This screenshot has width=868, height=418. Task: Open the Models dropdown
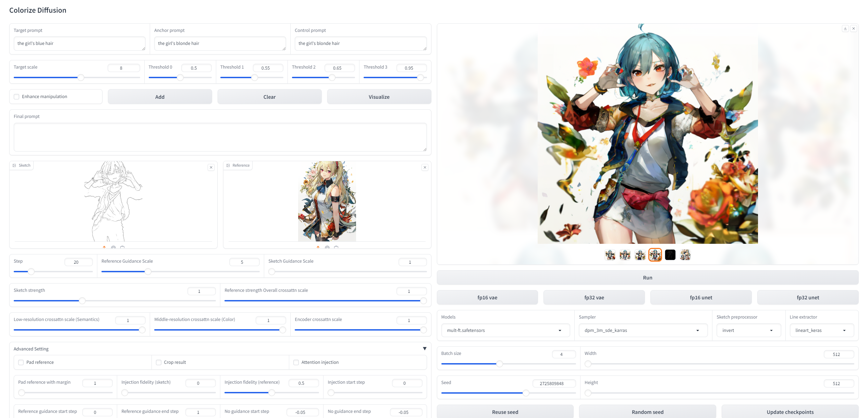[505, 331]
